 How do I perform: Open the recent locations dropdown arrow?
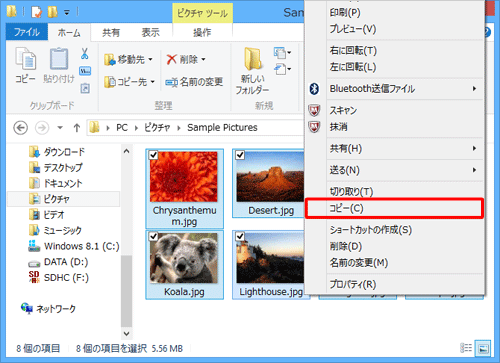point(60,128)
